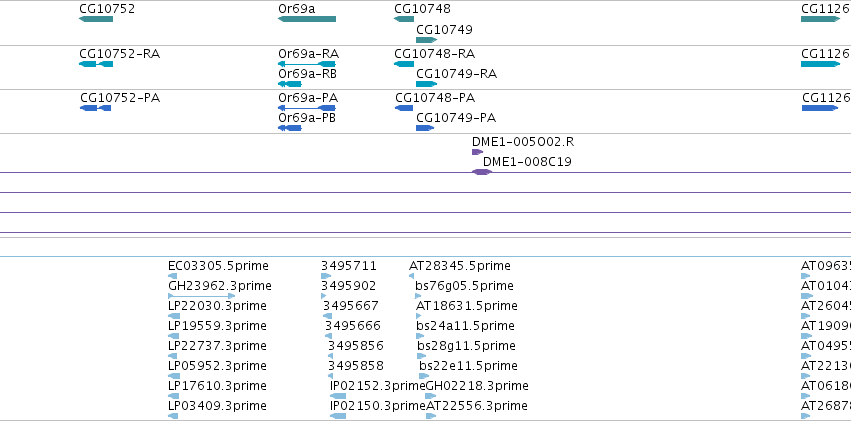Image resolution: width=851 pixels, height=421 pixels.
Task: Select the CG10749-PA protein label
Action: tap(456, 118)
